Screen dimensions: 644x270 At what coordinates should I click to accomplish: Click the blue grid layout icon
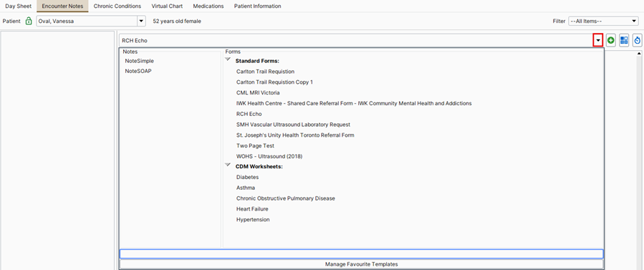click(624, 40)
